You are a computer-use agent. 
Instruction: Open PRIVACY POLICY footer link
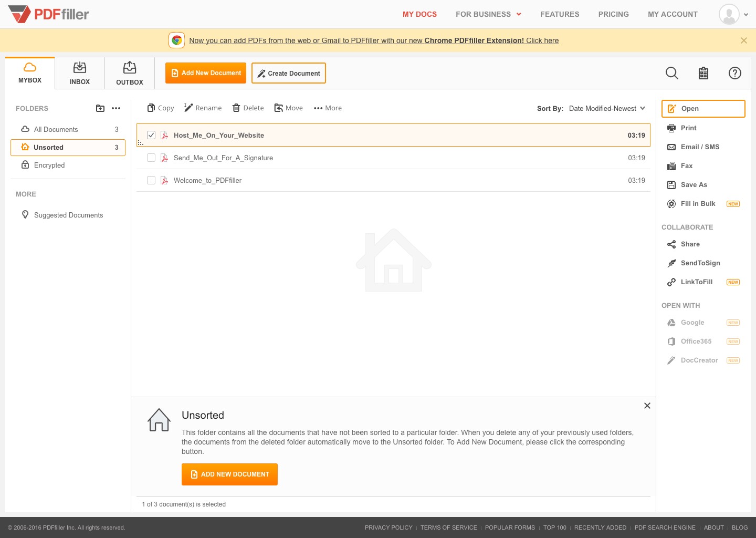[388, 527]
